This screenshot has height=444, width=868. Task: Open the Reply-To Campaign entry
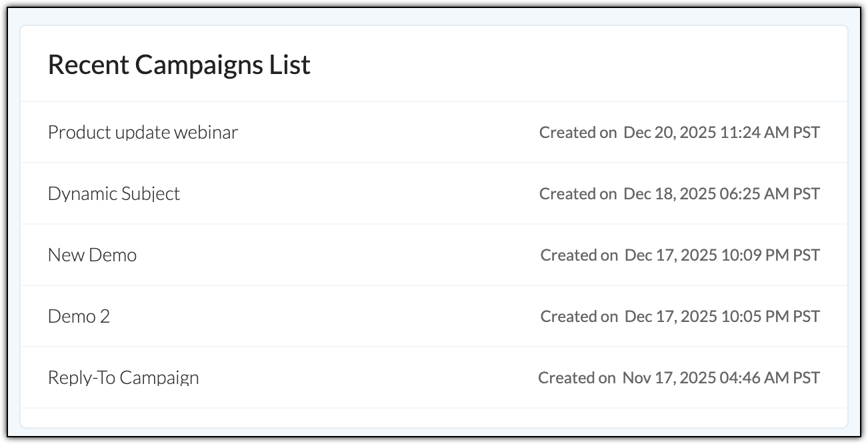123,378
